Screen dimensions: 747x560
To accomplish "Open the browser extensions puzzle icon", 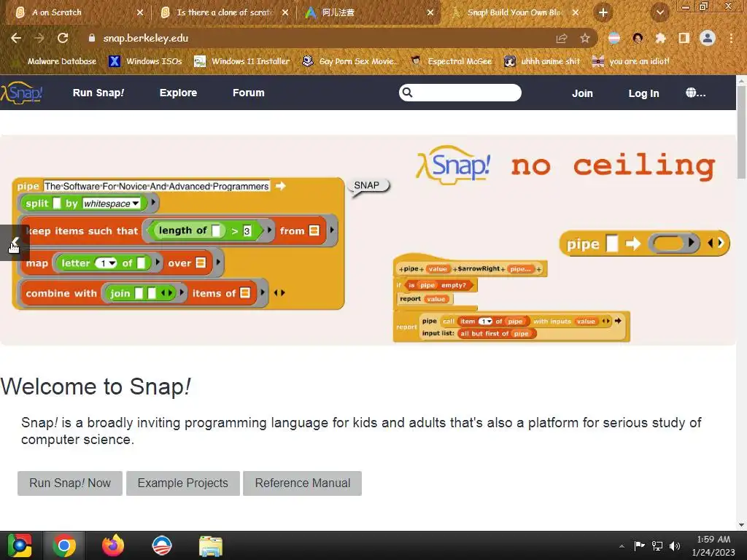I will coord(661,38).
